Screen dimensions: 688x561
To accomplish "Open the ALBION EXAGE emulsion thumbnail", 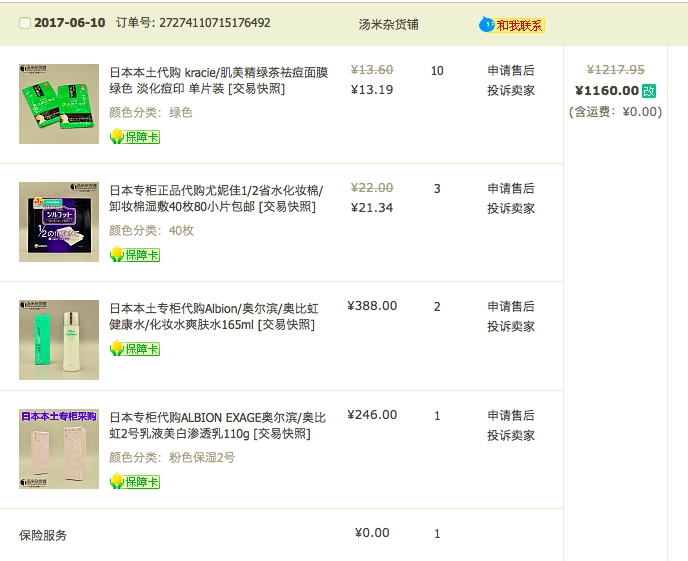I will (x=59, y=449).
